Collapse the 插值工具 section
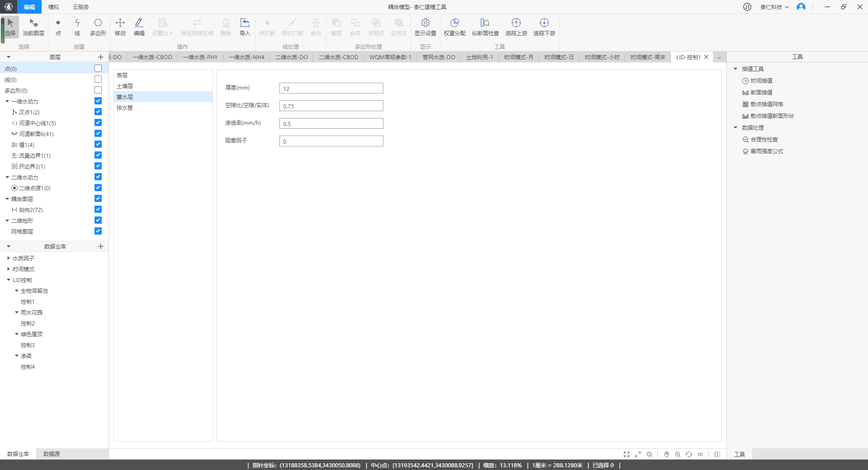 pos(736,69)
